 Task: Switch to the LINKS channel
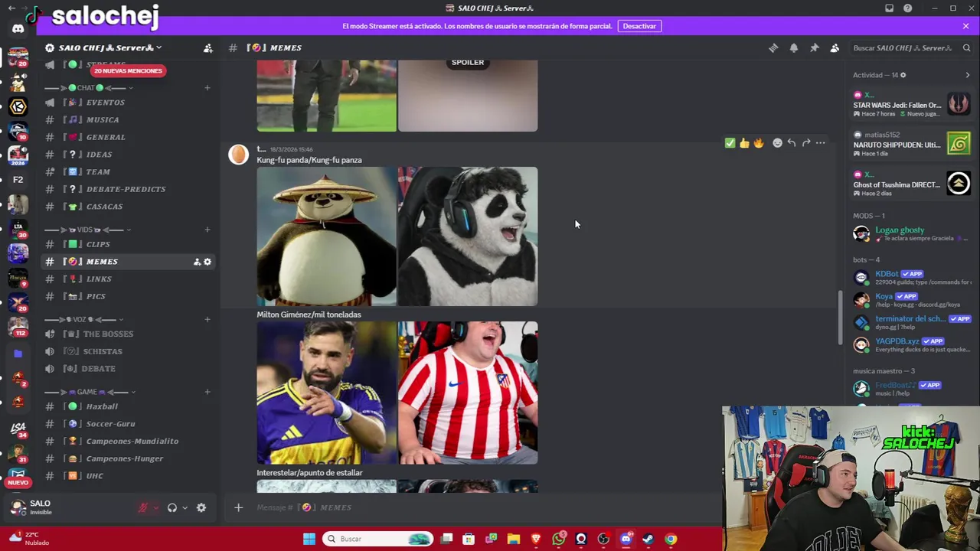coord(127,279)
